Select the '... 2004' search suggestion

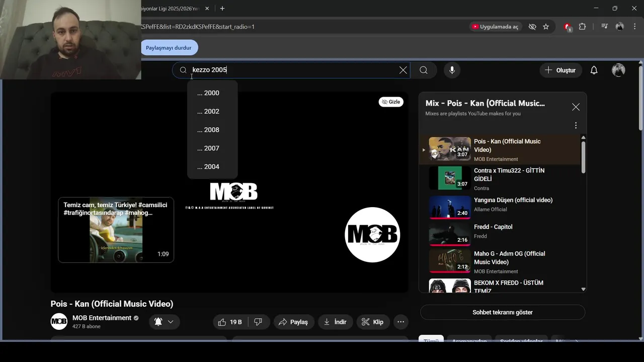212,166
